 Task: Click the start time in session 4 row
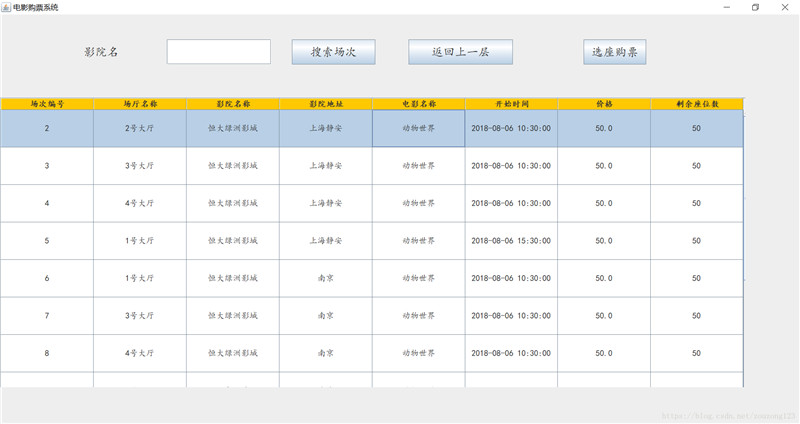[511, 203]
